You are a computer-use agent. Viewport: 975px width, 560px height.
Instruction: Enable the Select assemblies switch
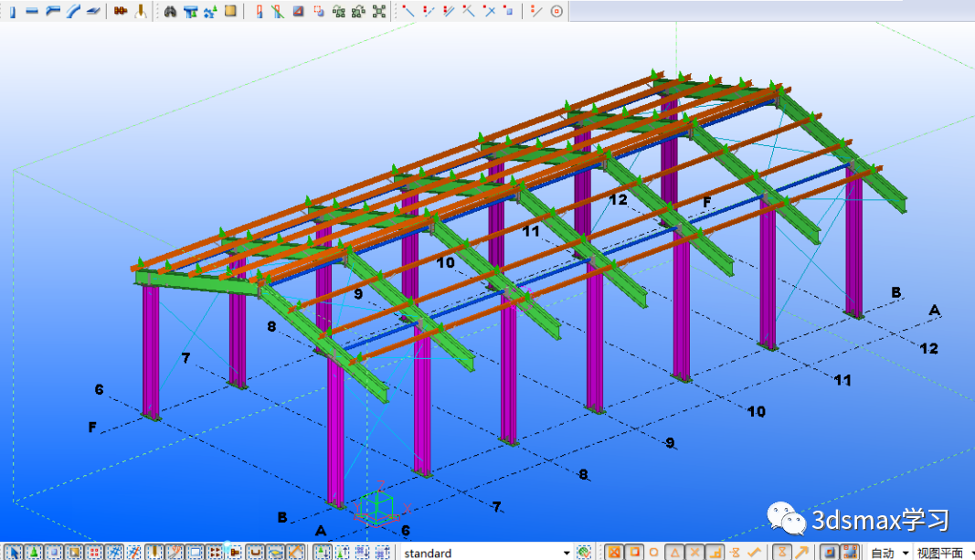363,553
